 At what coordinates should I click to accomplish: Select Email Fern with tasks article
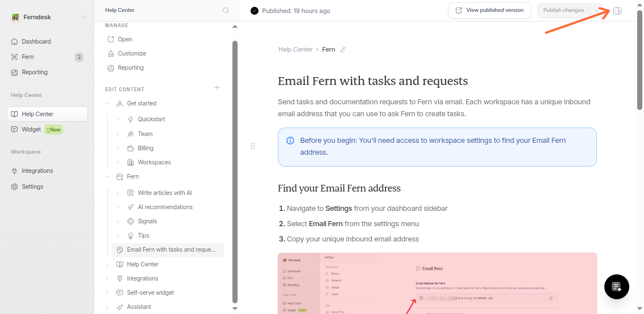(x=168, y=249)
